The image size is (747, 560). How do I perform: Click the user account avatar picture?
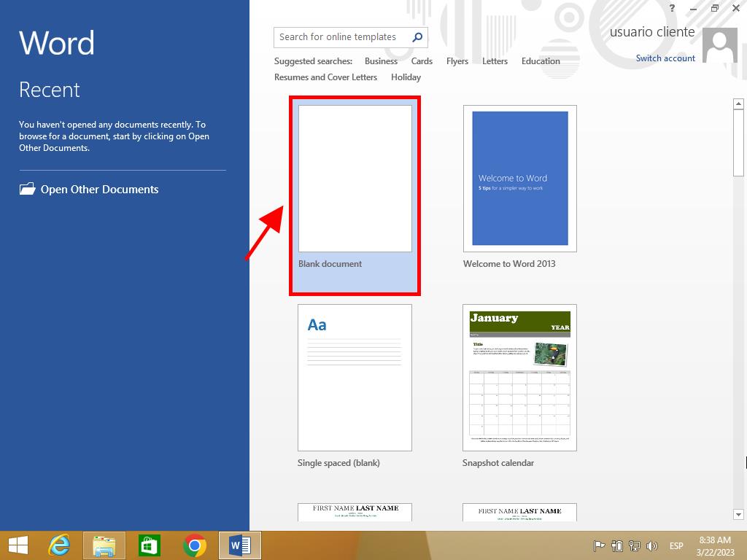point(721,45)
